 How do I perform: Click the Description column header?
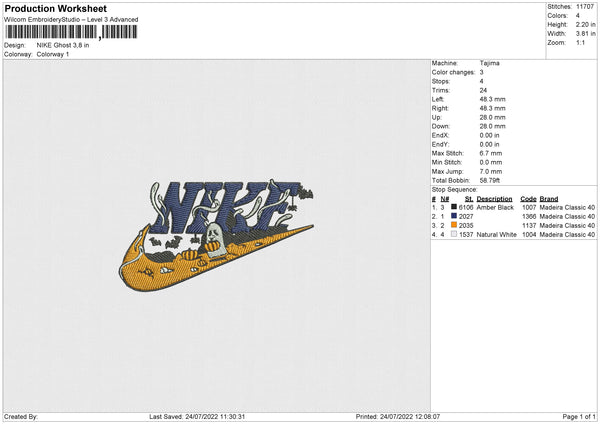pyautogui.click(x=494, y=199)
